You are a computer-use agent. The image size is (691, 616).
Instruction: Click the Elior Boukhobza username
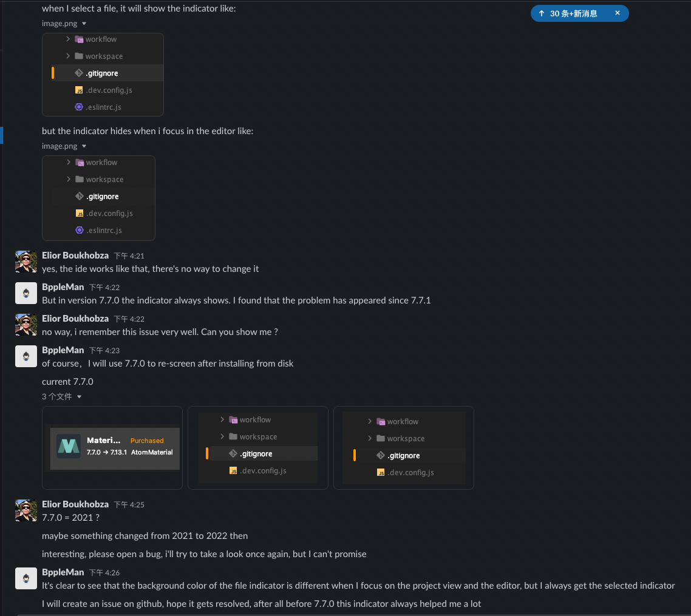pyautogui.click(x=75, y=255)
